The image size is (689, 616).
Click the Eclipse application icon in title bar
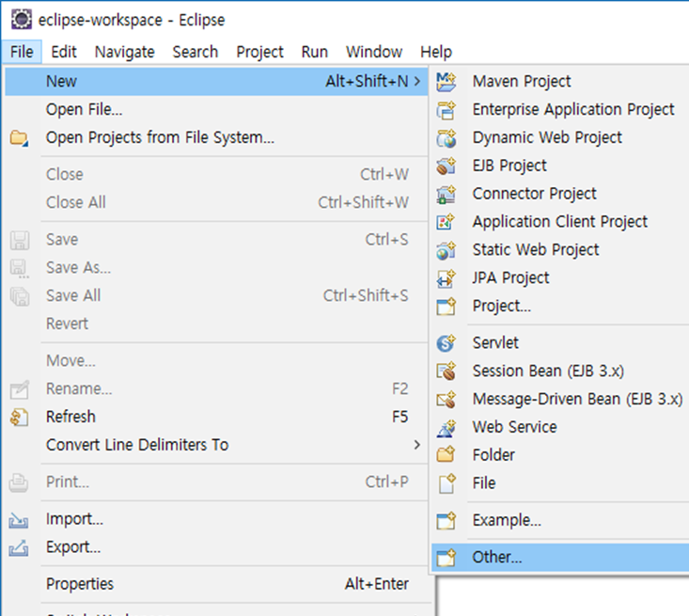click(x=21, y=20)
